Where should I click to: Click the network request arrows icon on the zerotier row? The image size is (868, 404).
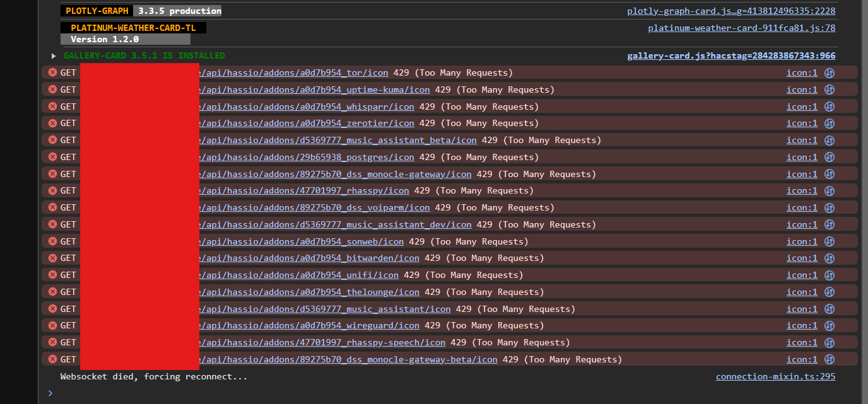[830, 123]
